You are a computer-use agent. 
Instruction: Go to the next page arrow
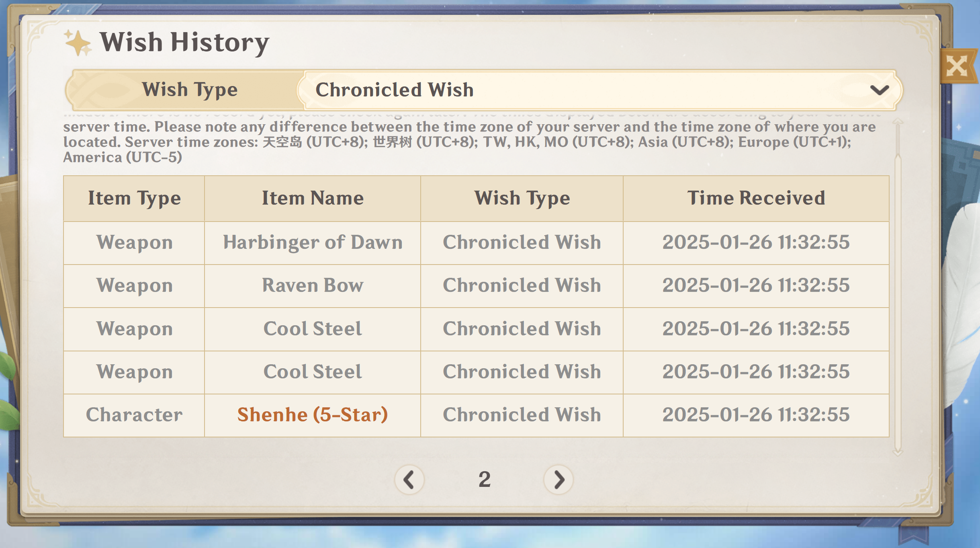pyautogui.click(x=559, y=480)
